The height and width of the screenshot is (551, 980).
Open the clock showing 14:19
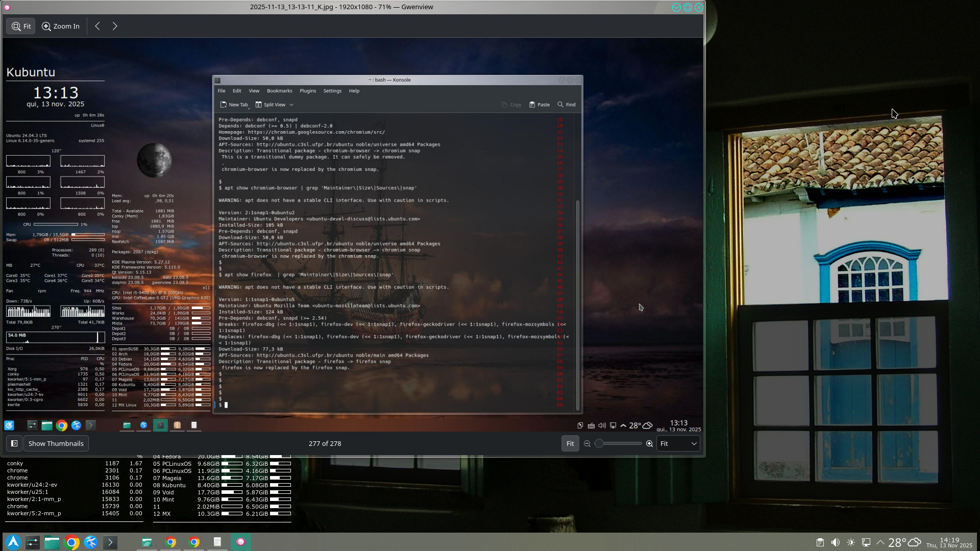(949, 542)
